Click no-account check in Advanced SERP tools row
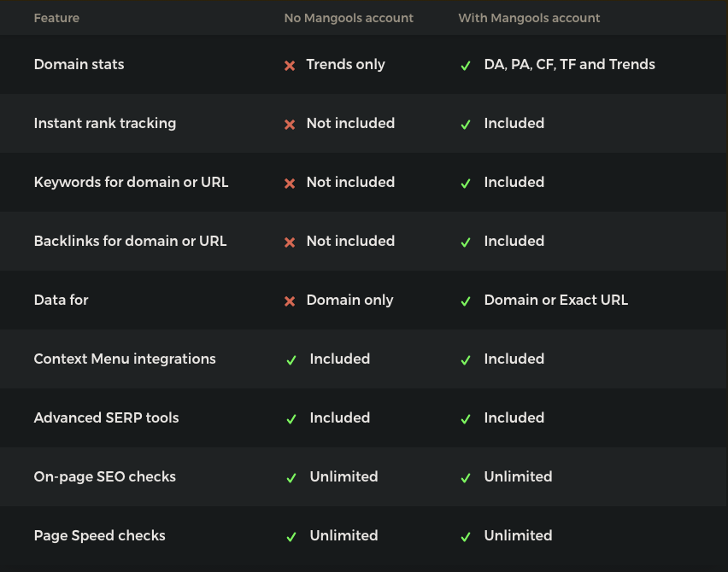This screenshot has width=728, height=572. [291, 419]
